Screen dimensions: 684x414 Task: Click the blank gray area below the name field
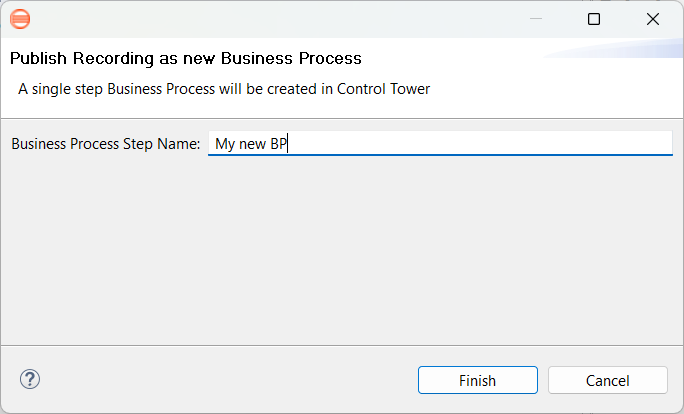342,251
